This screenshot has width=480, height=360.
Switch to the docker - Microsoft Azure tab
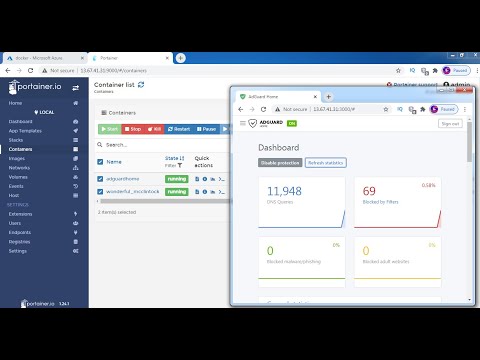(x=45, y=58)
